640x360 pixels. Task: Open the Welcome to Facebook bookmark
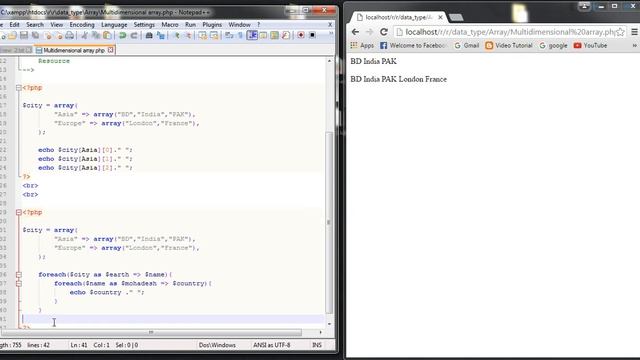(x=413, y=46)
